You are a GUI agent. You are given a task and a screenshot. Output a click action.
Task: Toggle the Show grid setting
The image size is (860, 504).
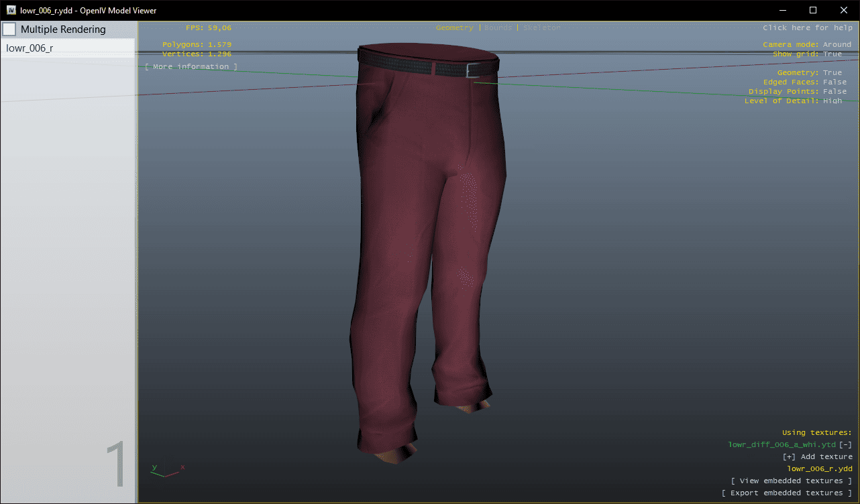point(832,54)
